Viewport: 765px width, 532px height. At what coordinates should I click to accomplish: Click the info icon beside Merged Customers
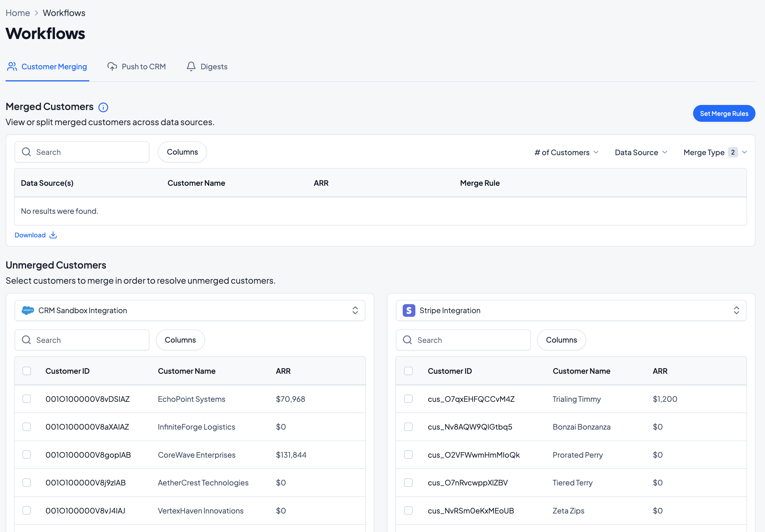(x=103, y=107)
